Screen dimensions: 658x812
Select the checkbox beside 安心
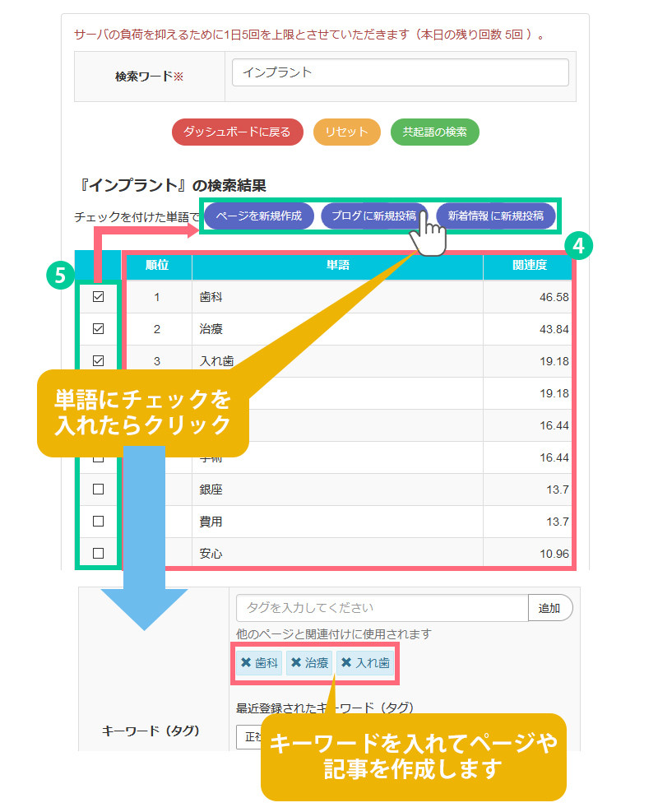click(x=99, y=554)
